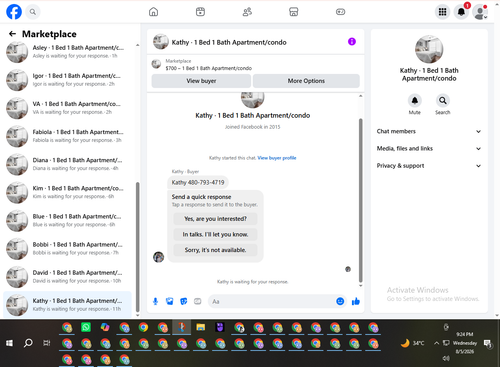Open the Marketplace storefront icon

click(294, 12)
